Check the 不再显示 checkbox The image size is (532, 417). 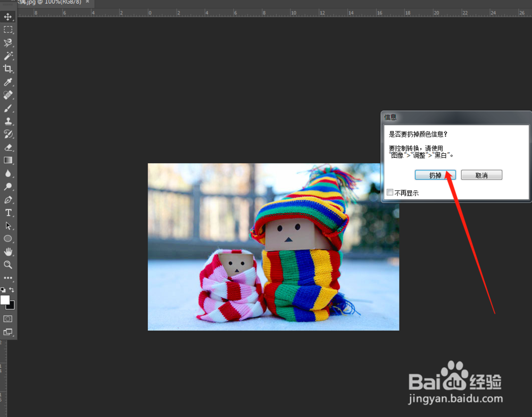[x=390, y=193]
